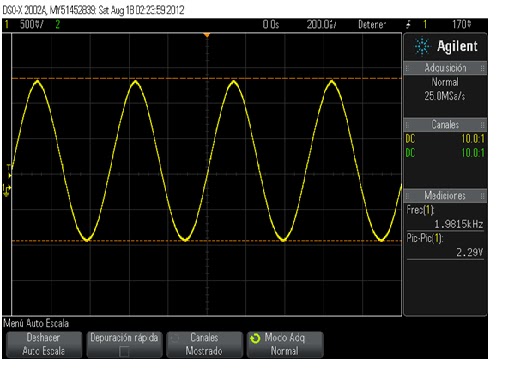
Task: Click the Menú Auto Escala title
Action: (36, 323)
